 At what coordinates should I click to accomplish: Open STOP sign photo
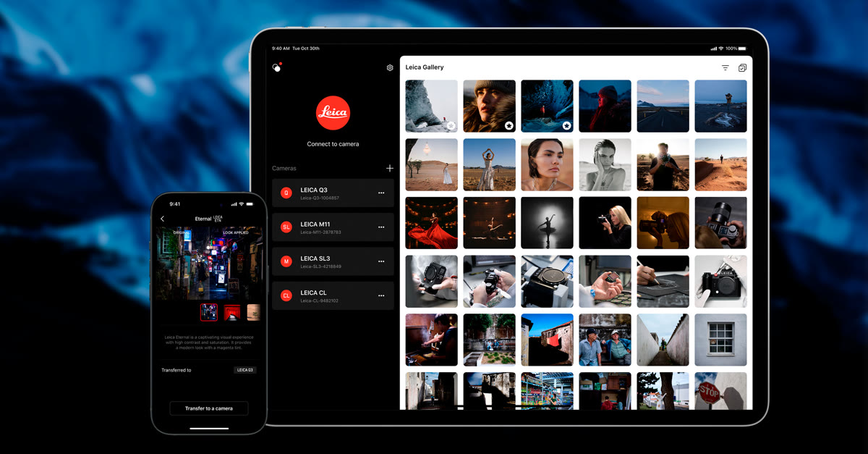pyautogui.click(x=721, y=391)
